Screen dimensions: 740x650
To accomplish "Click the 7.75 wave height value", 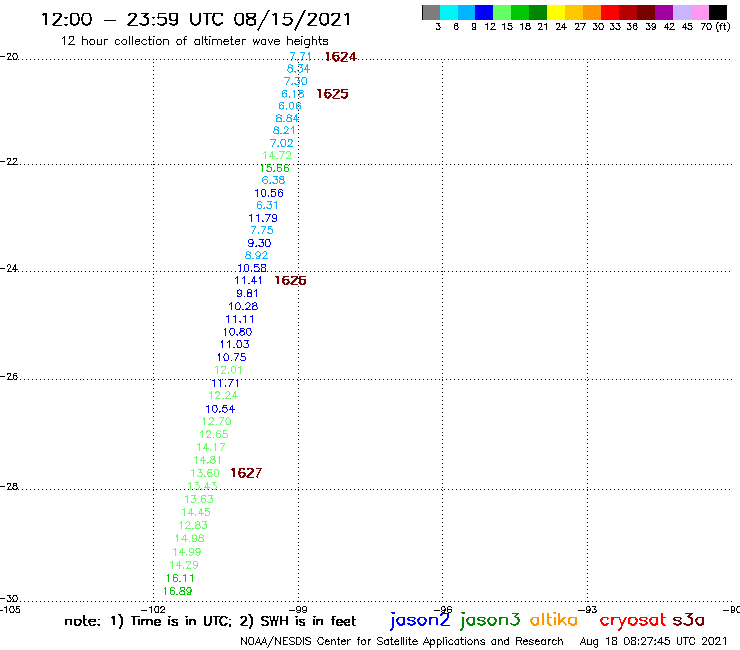I will coord(262,230).
